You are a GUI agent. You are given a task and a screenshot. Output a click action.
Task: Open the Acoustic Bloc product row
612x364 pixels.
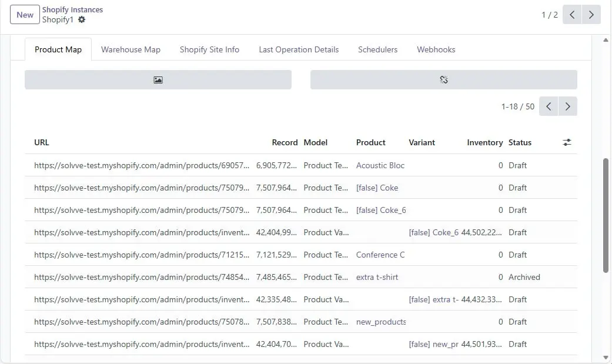(380, 165)
